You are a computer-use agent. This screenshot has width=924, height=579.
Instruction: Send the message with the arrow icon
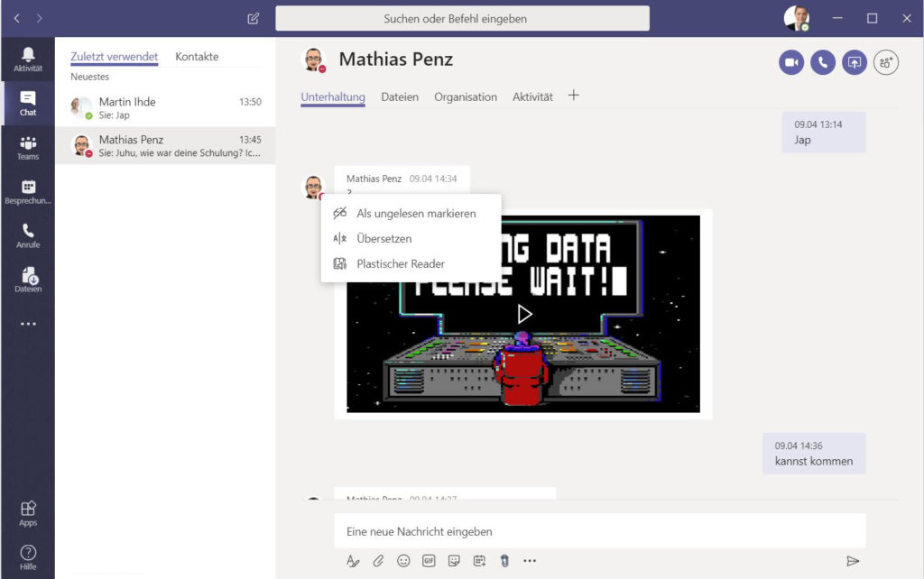click(852, 561)
